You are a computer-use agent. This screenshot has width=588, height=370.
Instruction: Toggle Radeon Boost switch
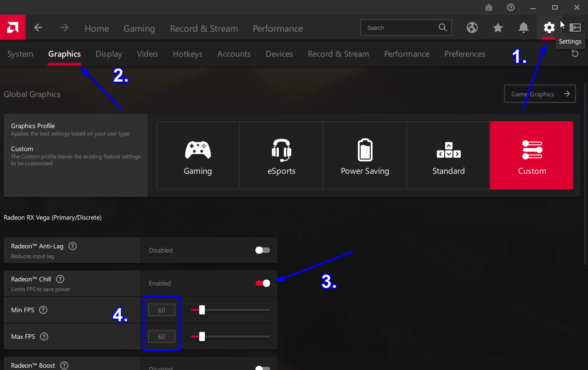[x=263, y=368]
